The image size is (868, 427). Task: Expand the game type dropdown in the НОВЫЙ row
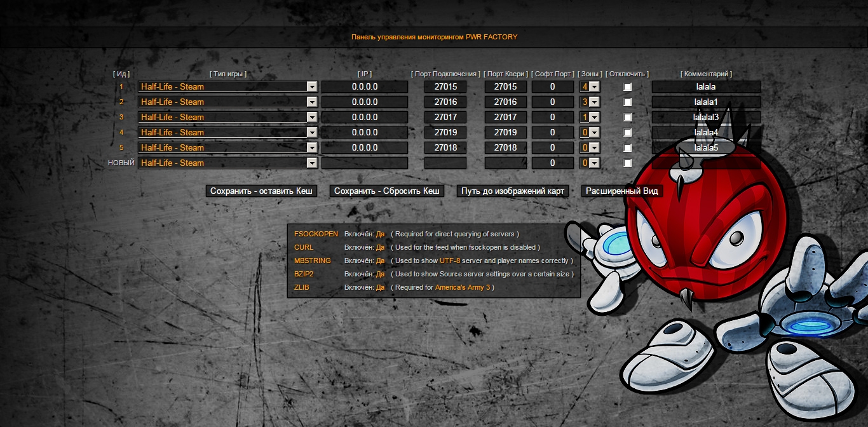(x=227, y=163)
